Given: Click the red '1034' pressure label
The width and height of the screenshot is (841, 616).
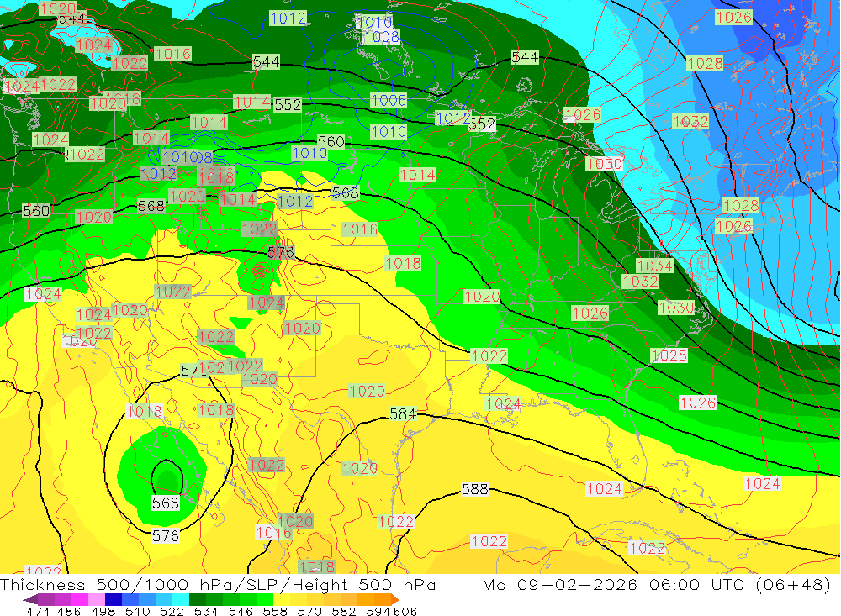Looking at the screenshot, I should (655, 266).
